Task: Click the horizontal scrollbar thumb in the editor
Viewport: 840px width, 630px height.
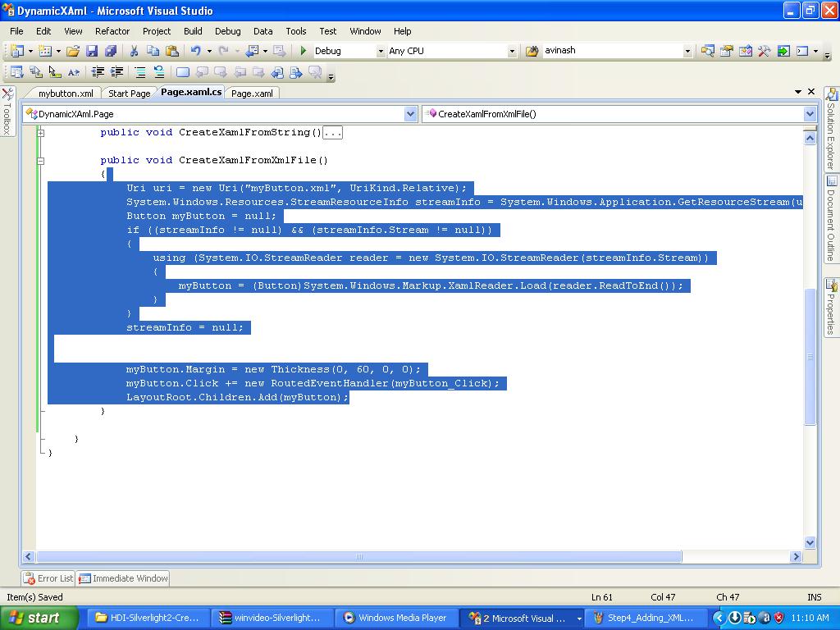Action: tap(359, 557)
